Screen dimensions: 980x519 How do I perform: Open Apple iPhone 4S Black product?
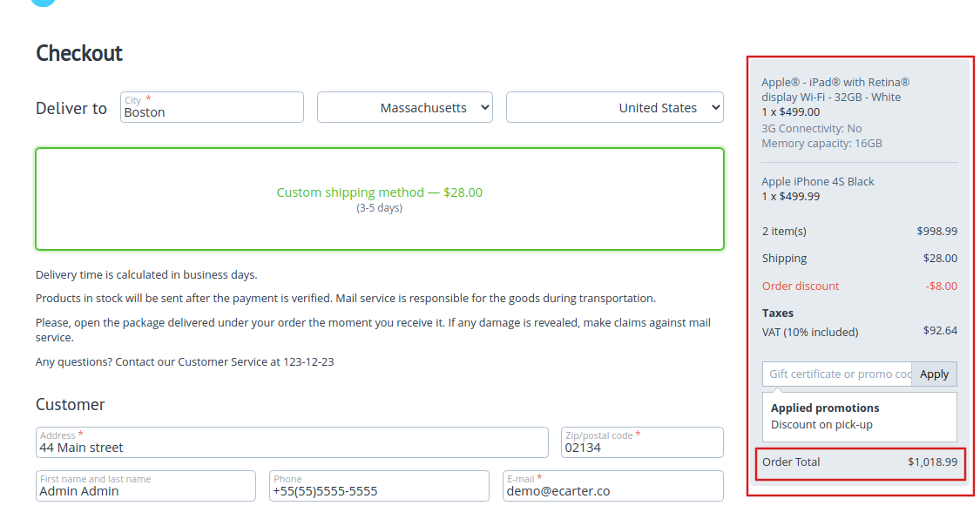[x=817, y=181]
